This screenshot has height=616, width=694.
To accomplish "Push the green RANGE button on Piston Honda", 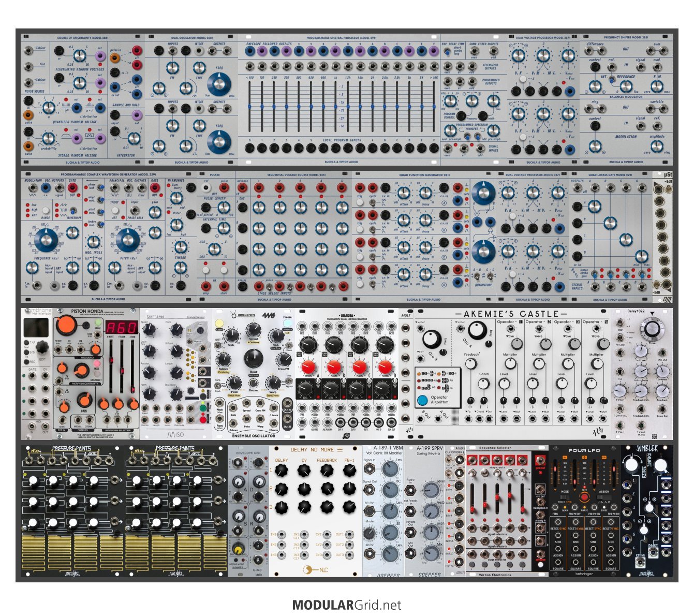I will [97, 323].
